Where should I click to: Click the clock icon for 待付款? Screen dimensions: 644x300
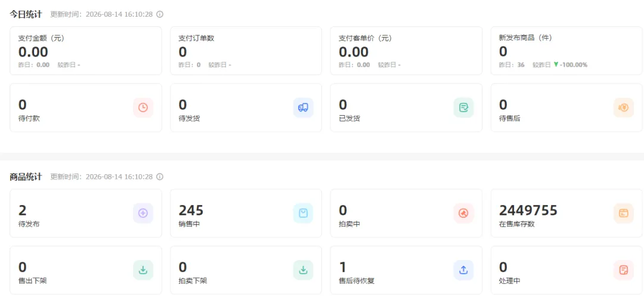pos(143,108)
